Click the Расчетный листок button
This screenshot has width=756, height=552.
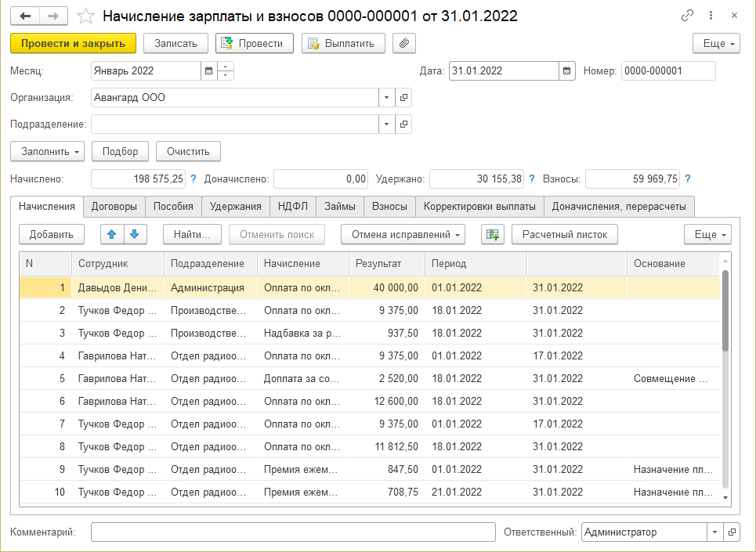(x=564, y=233)
